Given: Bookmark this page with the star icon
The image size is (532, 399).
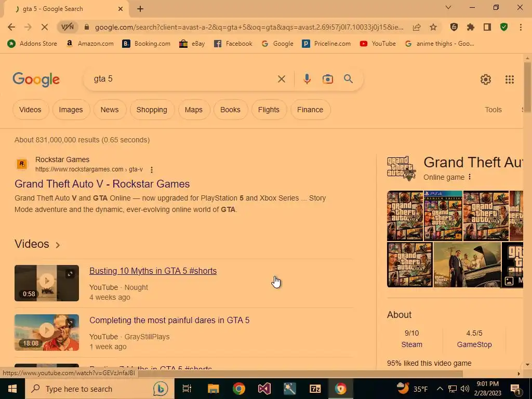Looking at the screenshot, I should 433,27.
